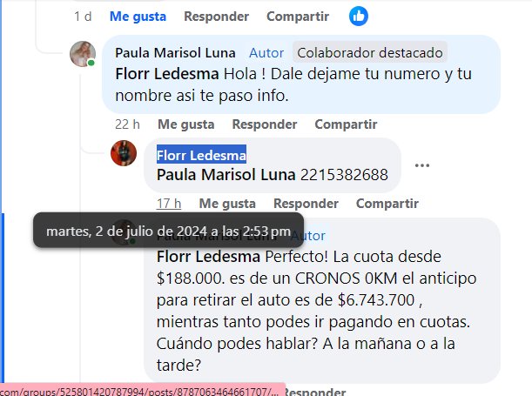Share Florr Ledesma's 17 h comment
This screenshot has height=396, width=532.
click(387, 204)
